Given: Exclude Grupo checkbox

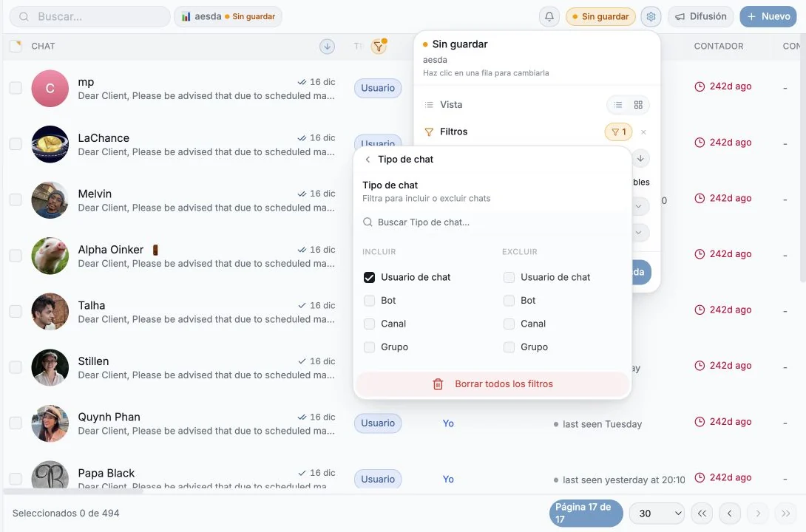Looking at the screenshot, I should click(509, 347).
